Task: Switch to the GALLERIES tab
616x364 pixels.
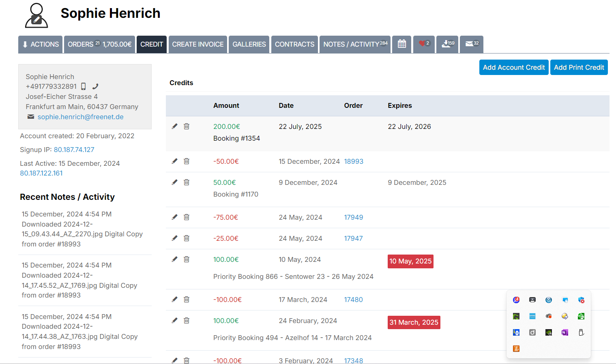Action: [x=249, y=44]
